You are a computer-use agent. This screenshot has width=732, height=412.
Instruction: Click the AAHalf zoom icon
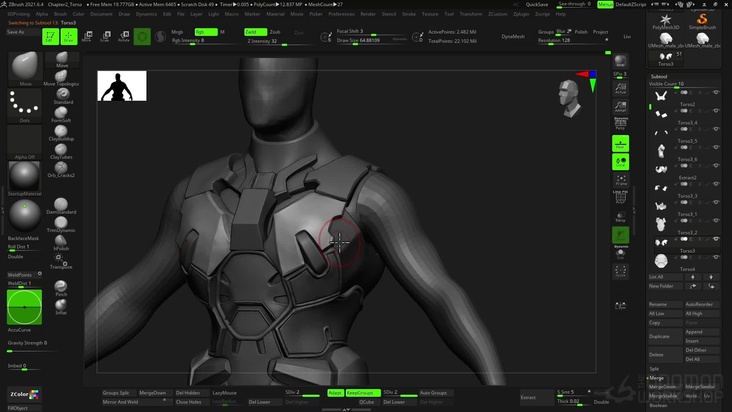(x=620, y=107)
